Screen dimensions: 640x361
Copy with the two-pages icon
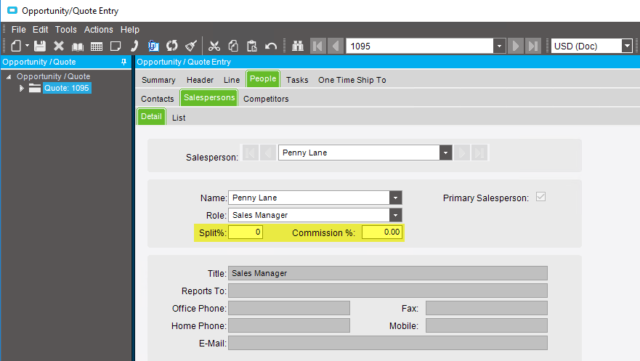click(233, 46)
